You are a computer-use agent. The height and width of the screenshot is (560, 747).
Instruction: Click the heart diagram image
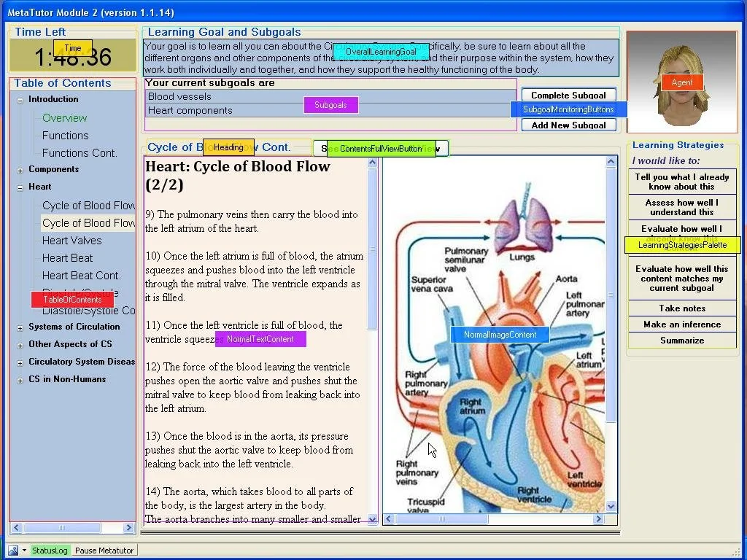(494, 335)
